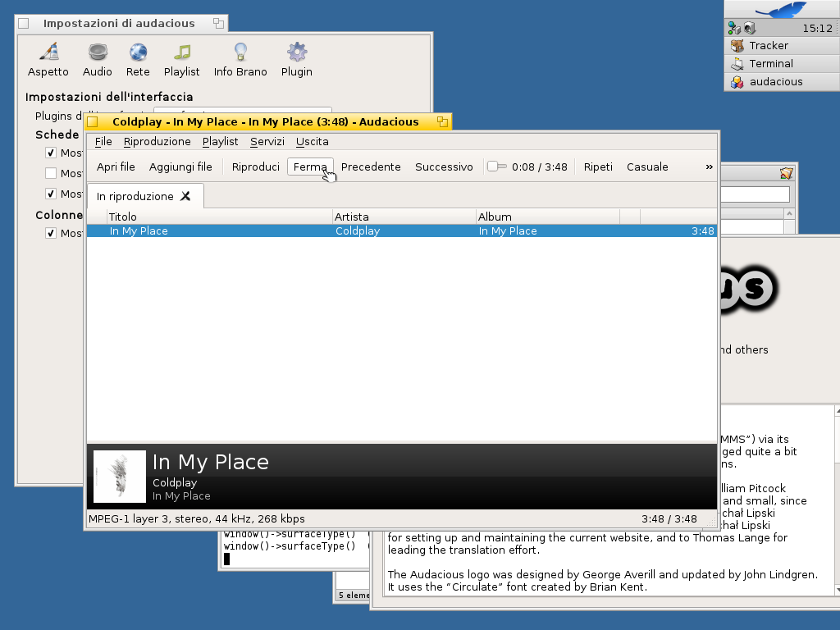Click Riproduci to play
Screen dimensions: 840x630
coord(256,167)
